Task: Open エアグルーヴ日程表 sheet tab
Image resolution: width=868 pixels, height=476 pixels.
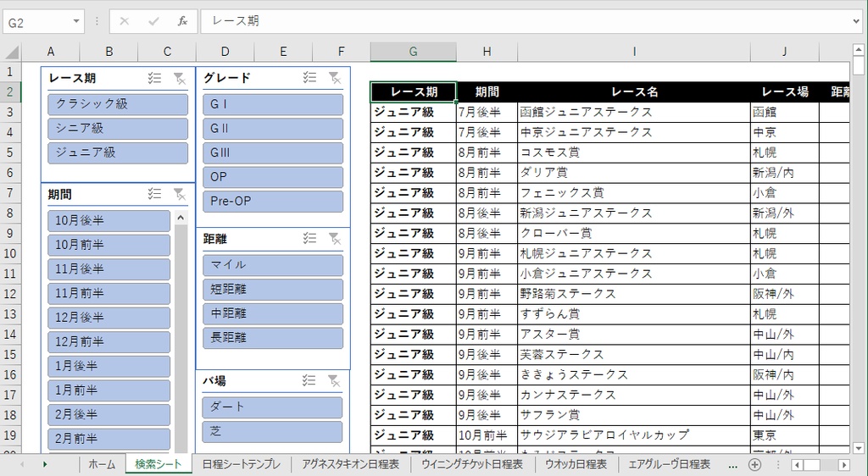Action: pos(670,464)
